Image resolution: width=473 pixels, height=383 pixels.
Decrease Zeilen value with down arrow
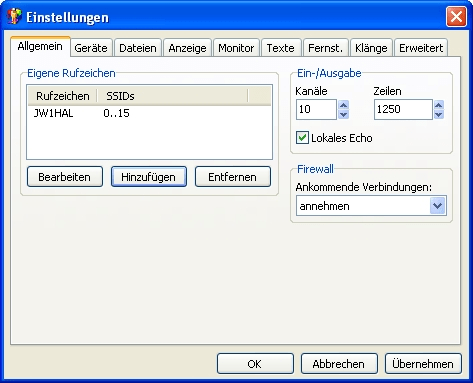(x=439, y=114)
